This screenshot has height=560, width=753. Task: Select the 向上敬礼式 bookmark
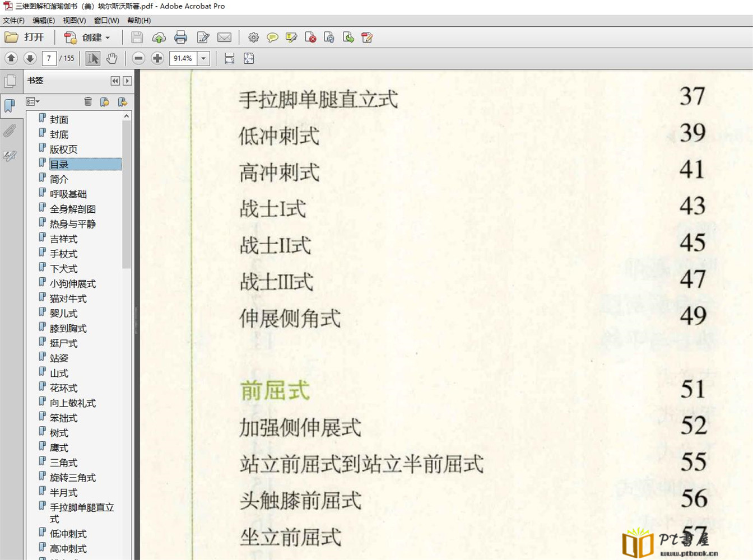click(72, 403)
